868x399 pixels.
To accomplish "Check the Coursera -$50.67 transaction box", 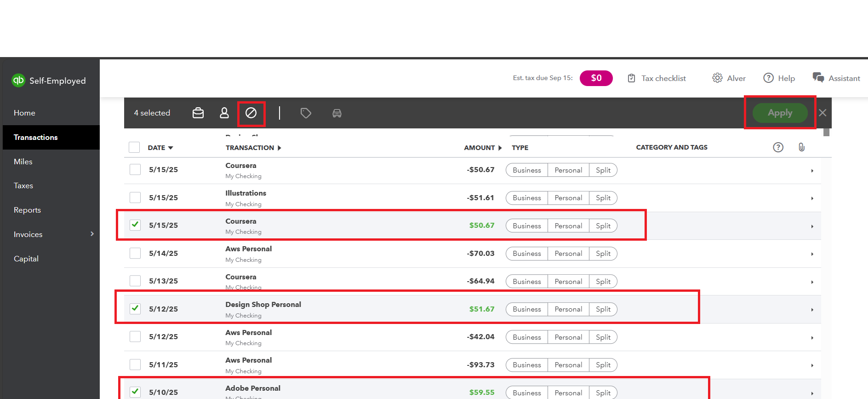I will pyautogui.click(x=135, y=169).
